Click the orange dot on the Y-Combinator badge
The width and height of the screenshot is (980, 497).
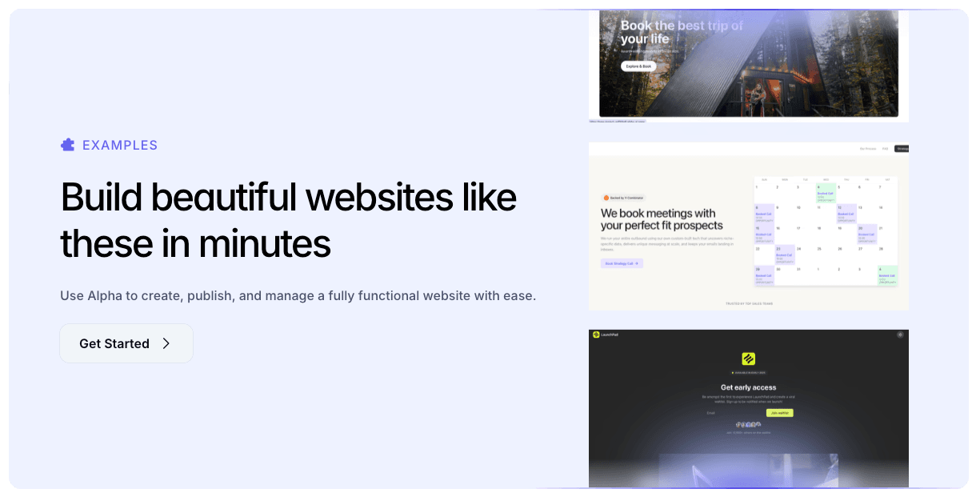pos(606,198)
